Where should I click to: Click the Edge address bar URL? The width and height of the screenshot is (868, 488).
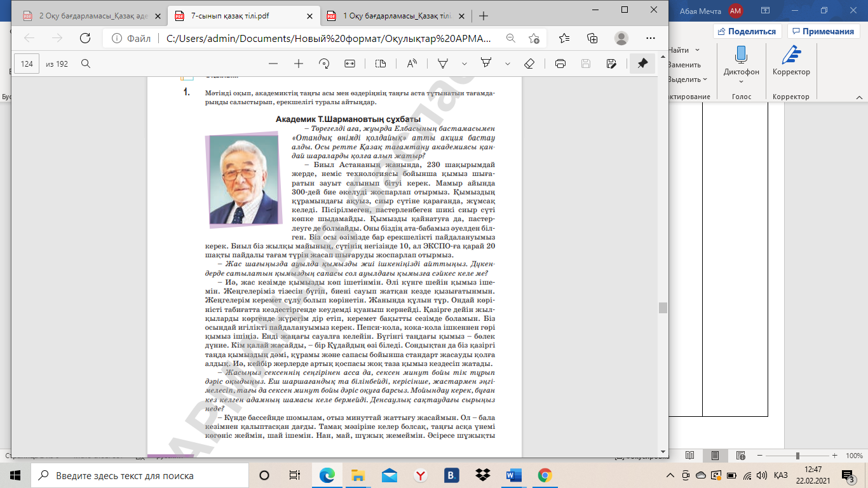[329, 38]
